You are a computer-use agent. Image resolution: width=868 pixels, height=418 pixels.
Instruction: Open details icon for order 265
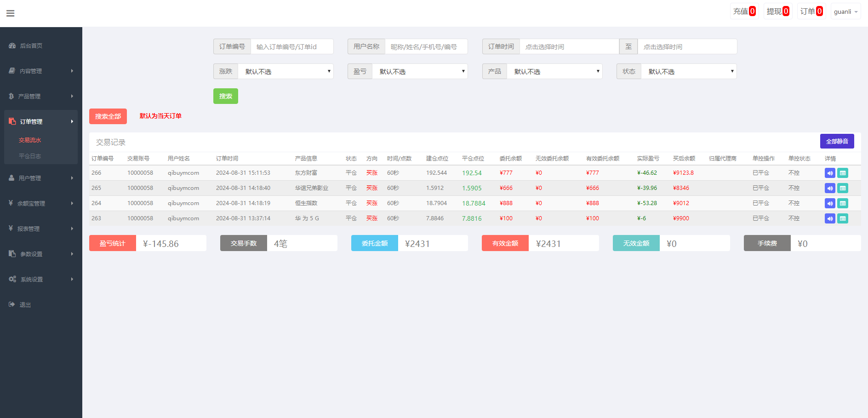tap(842, 188)
